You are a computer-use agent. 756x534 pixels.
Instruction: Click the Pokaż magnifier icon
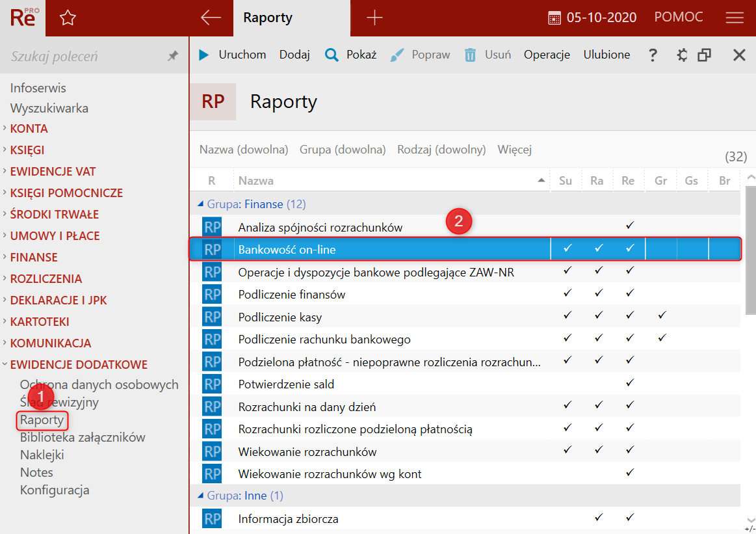point(332,55)
